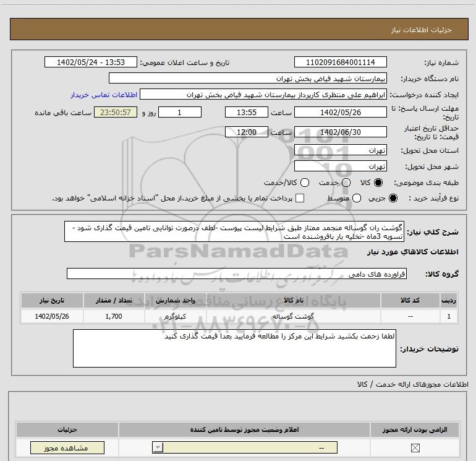This screenshot has width=476, height=461.
Task: Click the 1,700 quantity cell
Action: [114, 316]
